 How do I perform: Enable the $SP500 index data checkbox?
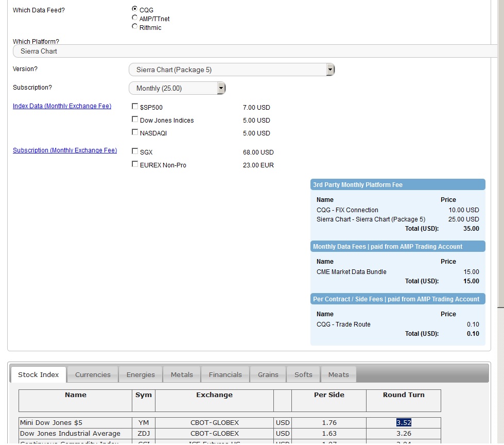[135, 107]
